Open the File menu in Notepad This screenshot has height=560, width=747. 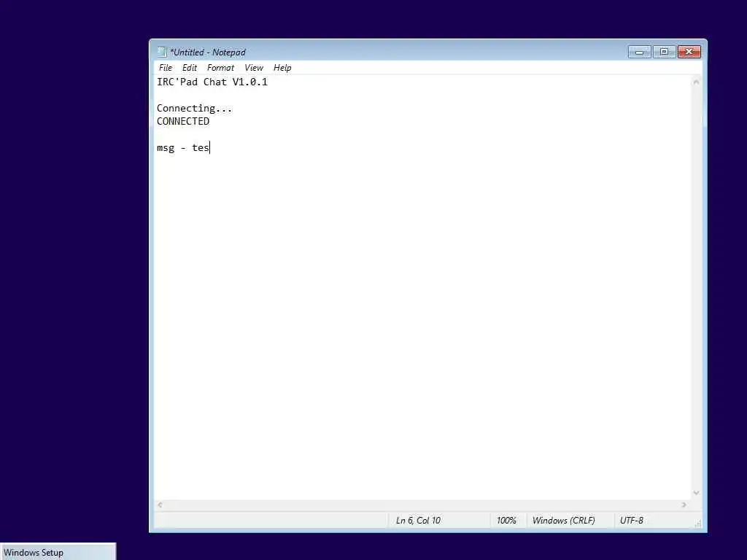(166, 68)
